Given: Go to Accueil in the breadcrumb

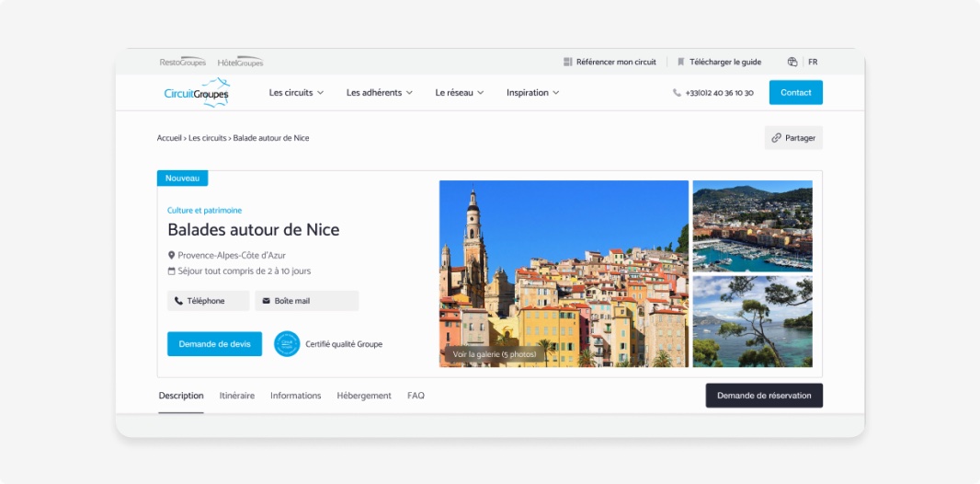Looking at the screenshot, I should 169,138.
